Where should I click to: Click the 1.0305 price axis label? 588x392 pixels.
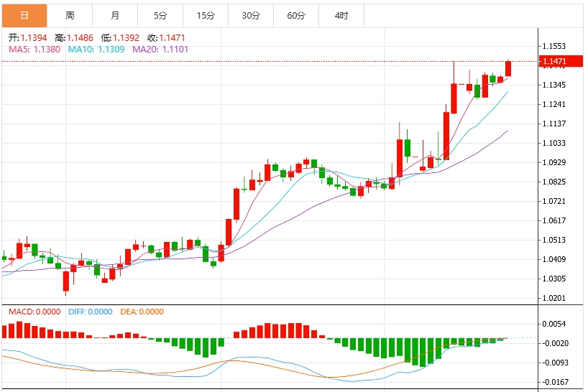(x=554, y=279)
